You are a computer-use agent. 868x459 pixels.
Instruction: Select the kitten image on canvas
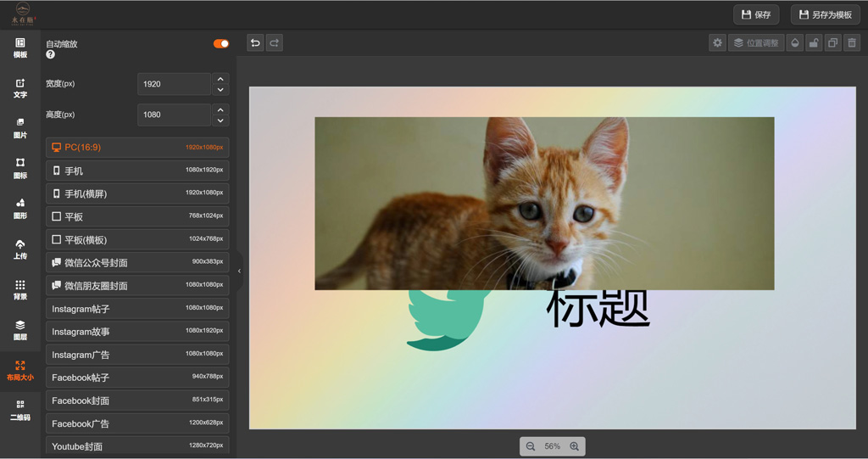coord(544,203)
